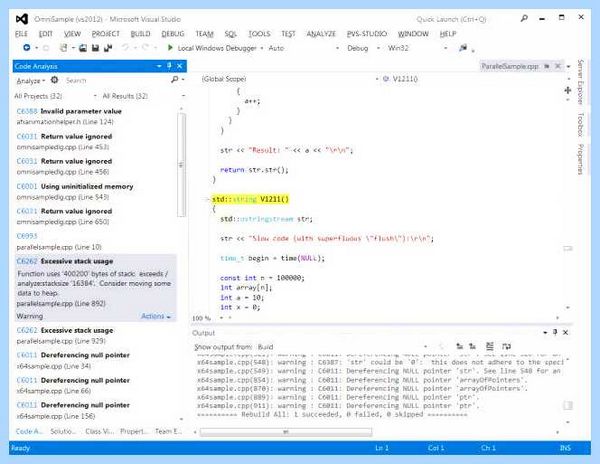Click the Code Analysis Search input field
600x464 pixels.
tap(117, 80)
